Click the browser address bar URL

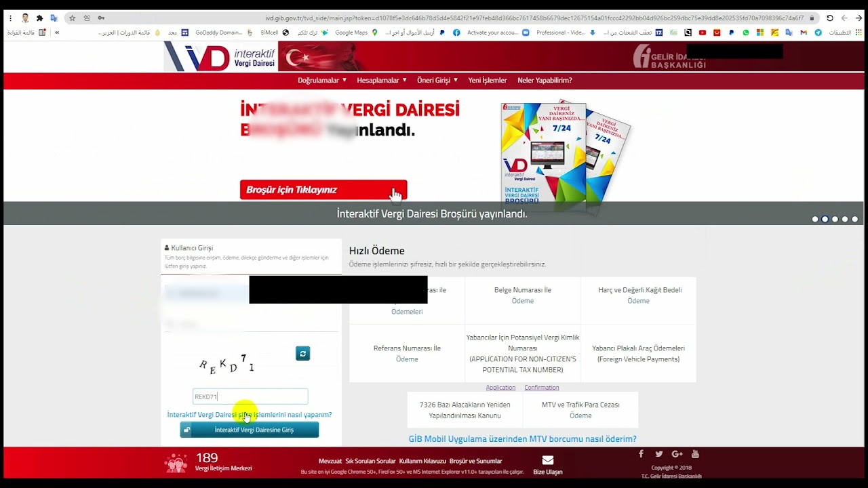click(x=534, y=18)
